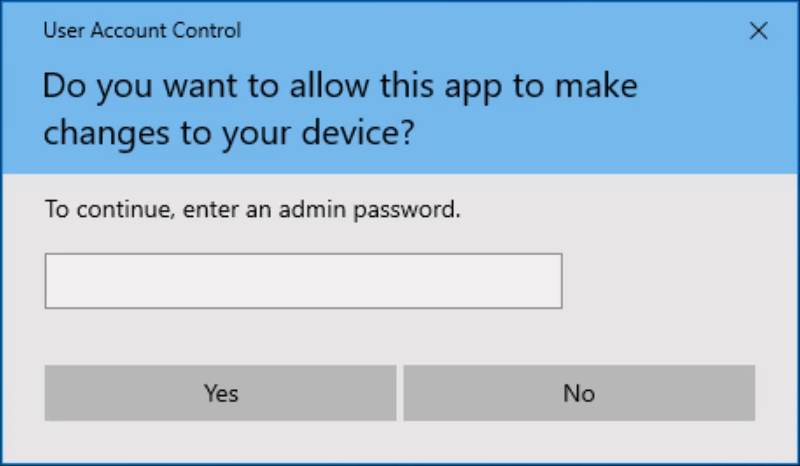The image size is (800, 466).
Task: Click the words 'changes to your device?'
Action: (x=228, y=134)
